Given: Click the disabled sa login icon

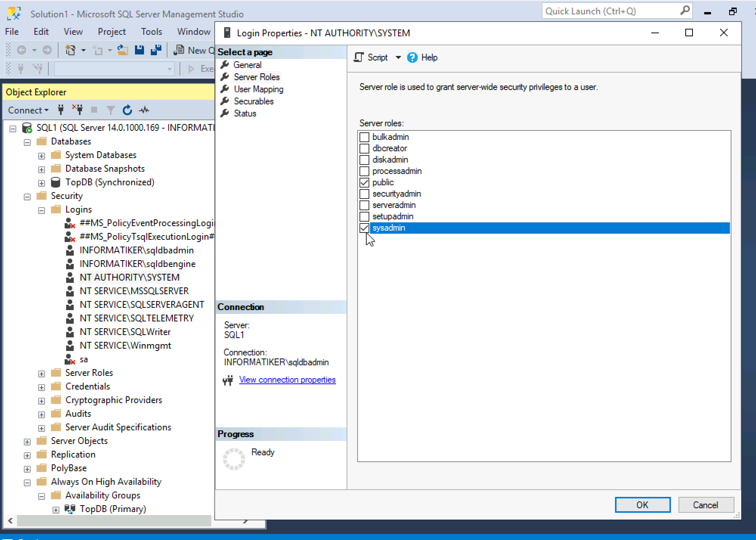Looking at the screenshot, I should pyautogui.click(x=70, y=359).
